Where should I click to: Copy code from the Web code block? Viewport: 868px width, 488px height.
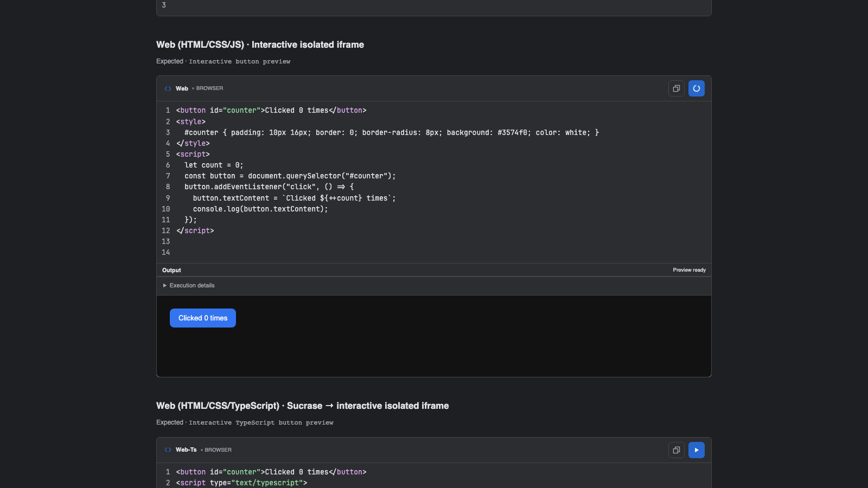[676, 88]
